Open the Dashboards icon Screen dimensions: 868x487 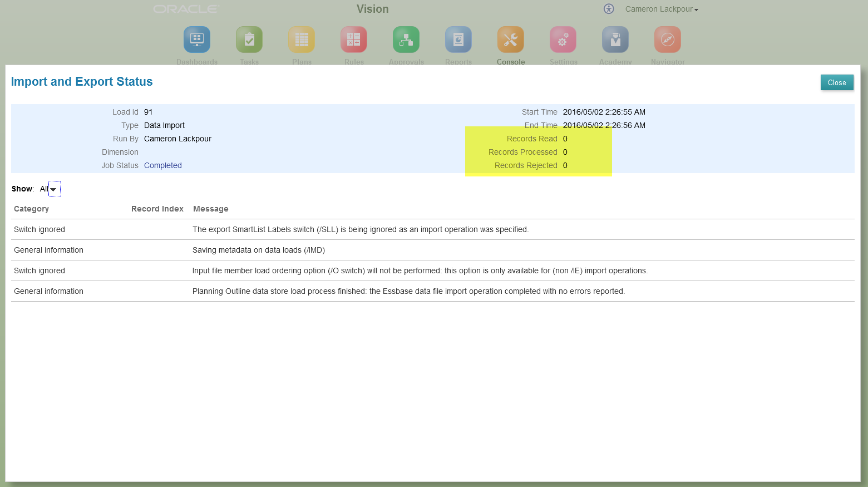pos(197,40)
